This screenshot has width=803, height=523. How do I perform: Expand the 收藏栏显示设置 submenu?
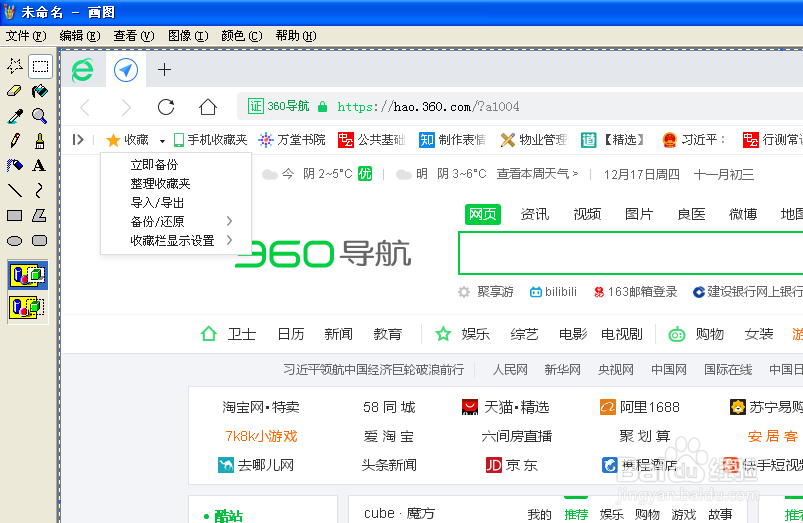tap(176, 240)
